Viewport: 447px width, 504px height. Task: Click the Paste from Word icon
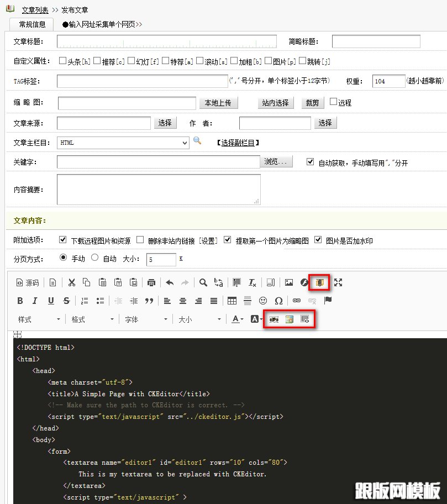coord(133,282)
